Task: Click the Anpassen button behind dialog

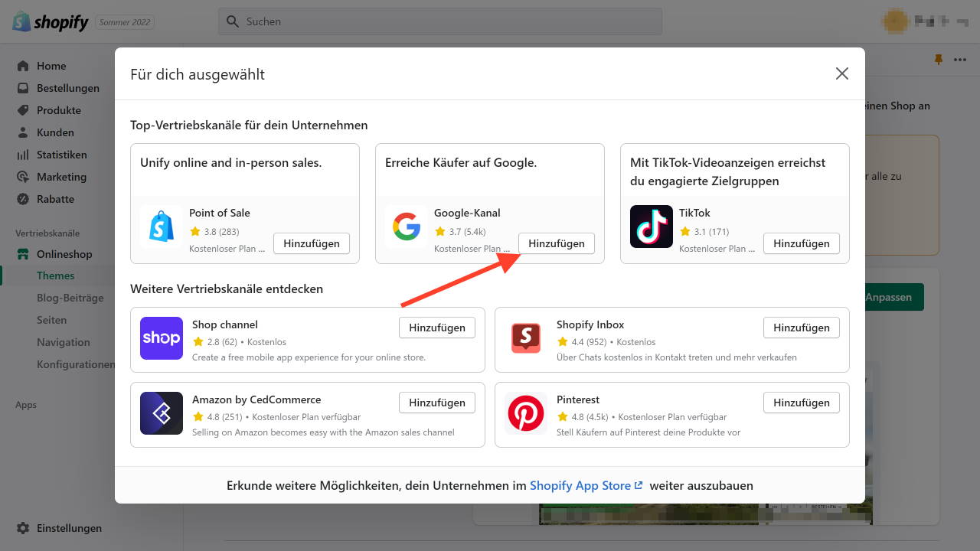Action: [x=893, y=297]
